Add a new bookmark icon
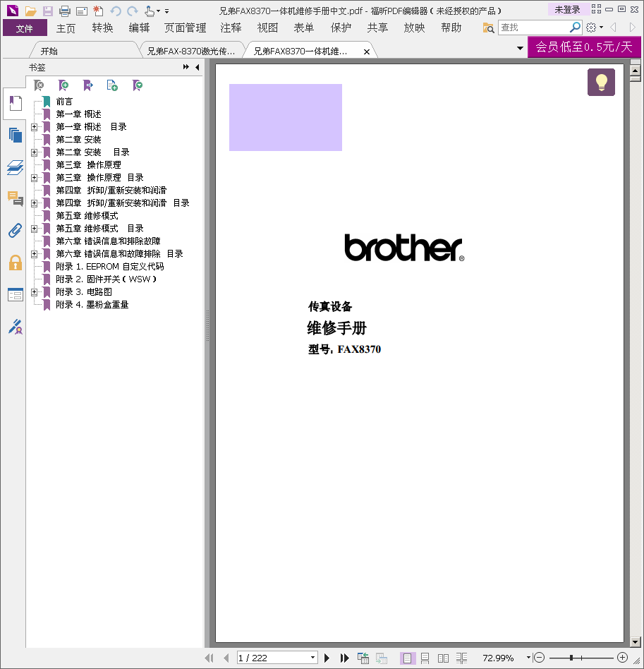This screenshot has height=669, width=644. (63, 85)
